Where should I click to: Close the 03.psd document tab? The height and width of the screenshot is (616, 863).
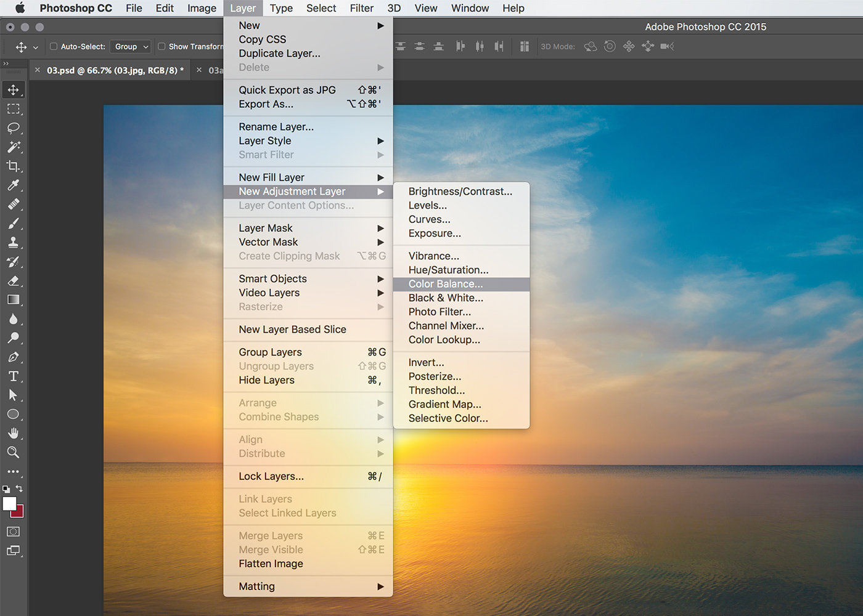click(x=38, y=70)
